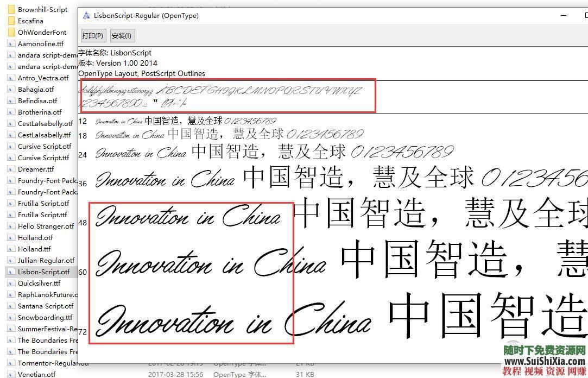588x378 pixels.
Task: Open the OhWonderFont folder
Action: [x=10, y=32]
